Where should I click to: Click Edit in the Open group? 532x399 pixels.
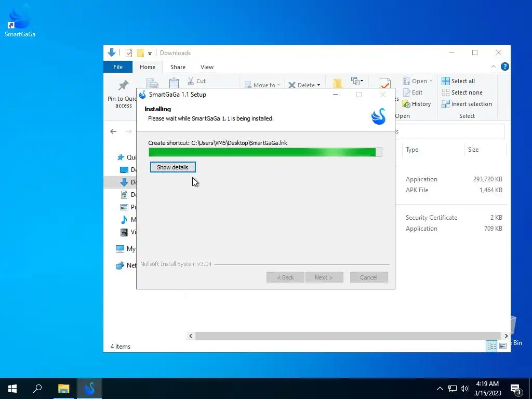click(x=413, y=92)
